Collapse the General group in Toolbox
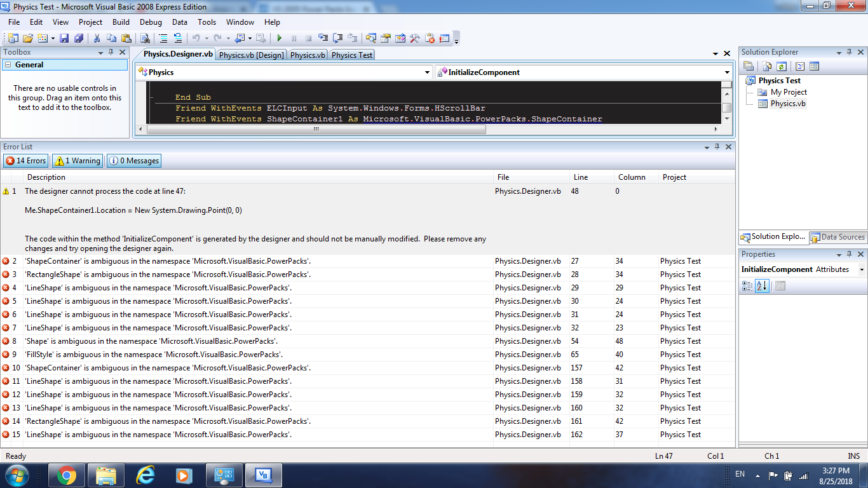Viewport: 868px width, 488px height. pos(9,65)
